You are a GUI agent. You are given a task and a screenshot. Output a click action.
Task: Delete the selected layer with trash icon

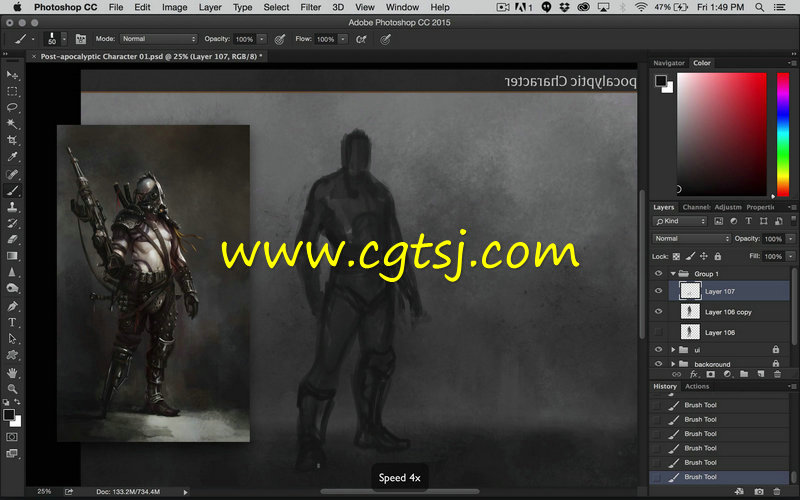click(x=778, y=374)
